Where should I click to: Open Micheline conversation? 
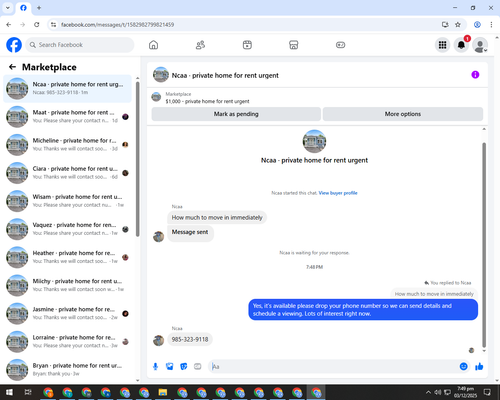point(67,145)
